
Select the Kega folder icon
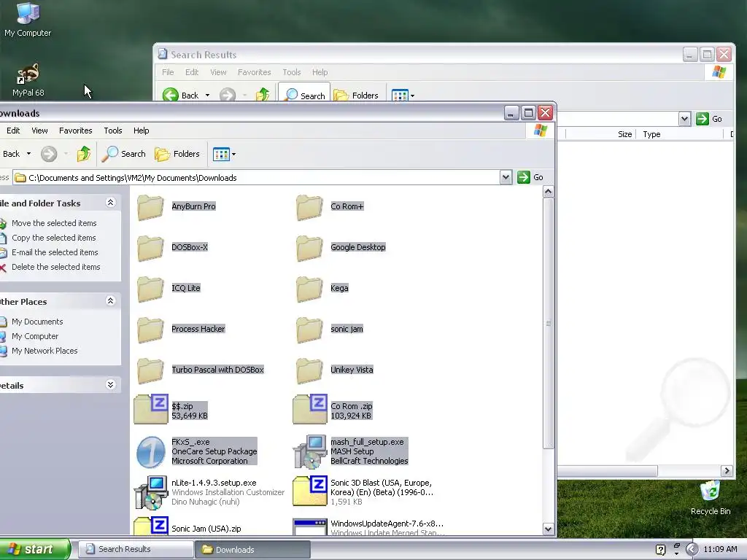pos(309,289)
